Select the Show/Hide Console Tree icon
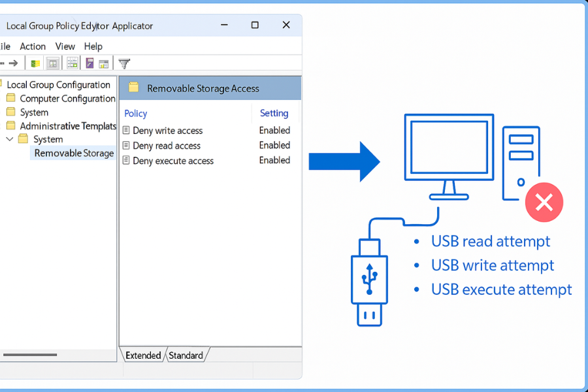 pyautogui.click(x=52, y=63)
